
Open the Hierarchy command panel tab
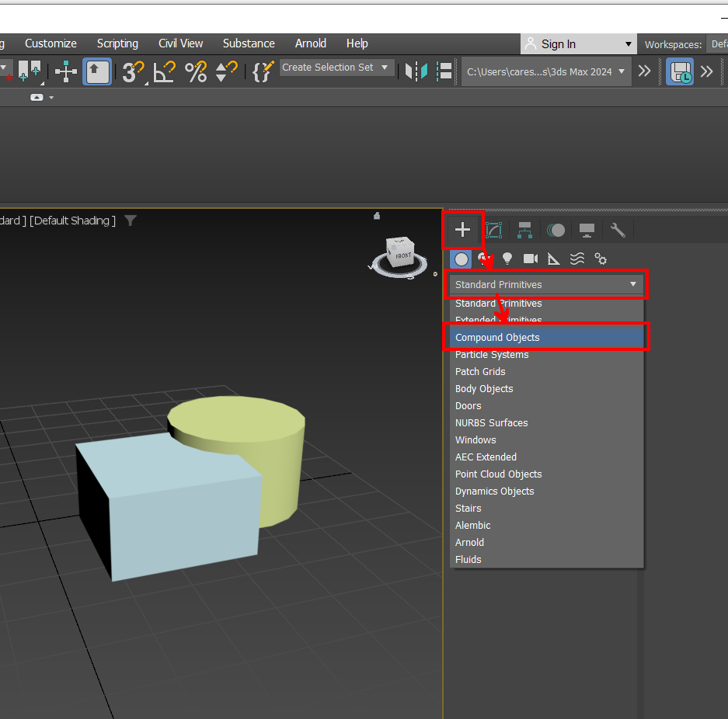point(524,230)
